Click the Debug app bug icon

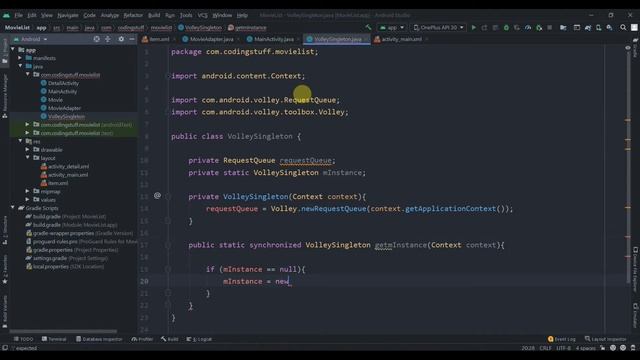(506, 27)
